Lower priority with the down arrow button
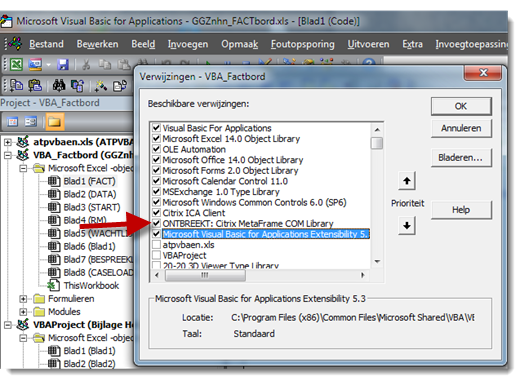The image size is (520, 381). click(407, 226)
